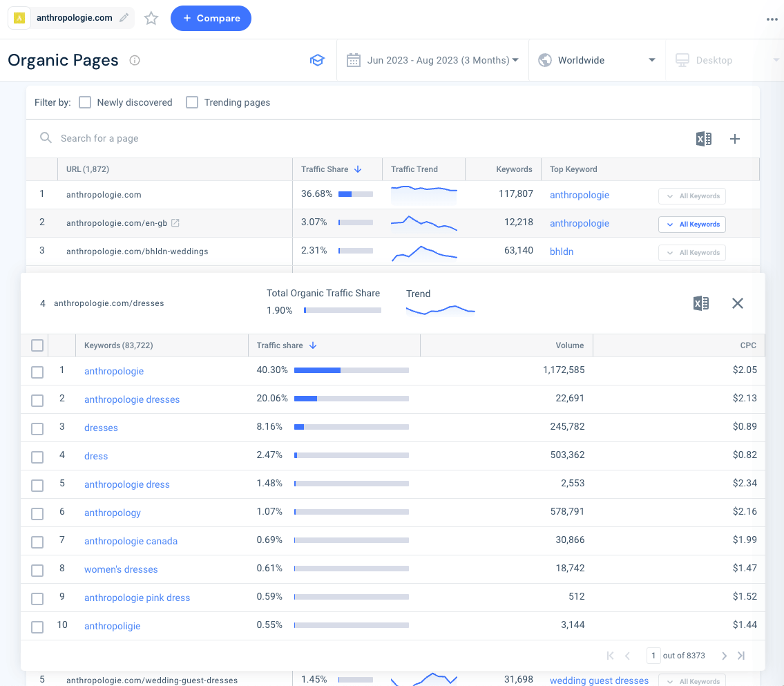Viewport: 784px width, 686px height.
Task: Click the pencil edit icon next to anthropologie.com
Action: [124, 18]
